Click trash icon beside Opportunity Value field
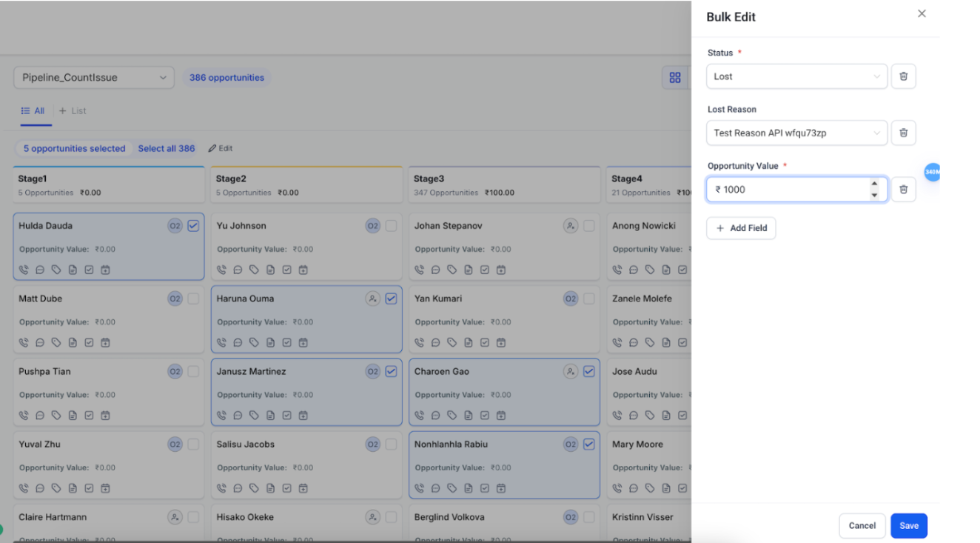 [x=903, y=190]
